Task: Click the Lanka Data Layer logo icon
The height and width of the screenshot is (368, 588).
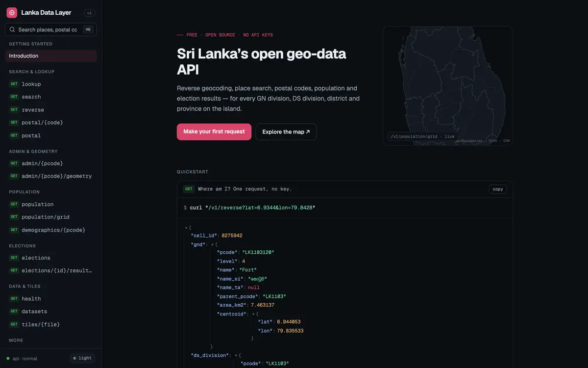Action: (12, 13)
